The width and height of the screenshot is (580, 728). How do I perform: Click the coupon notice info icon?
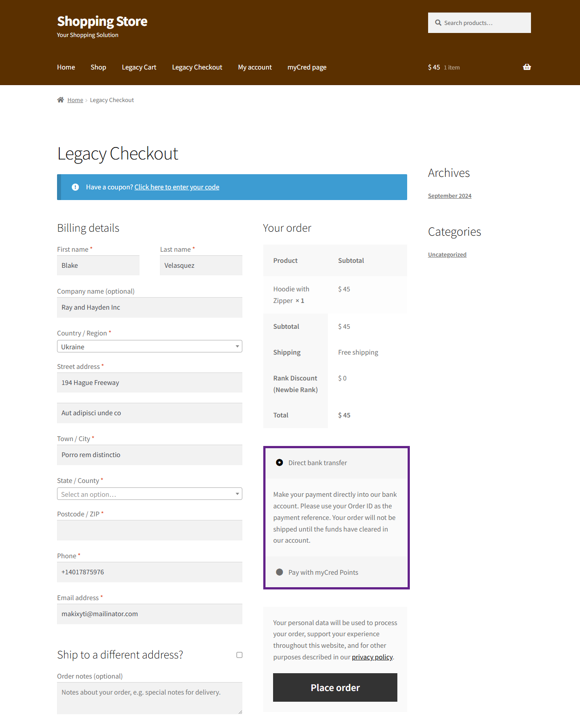coord(75,187)
